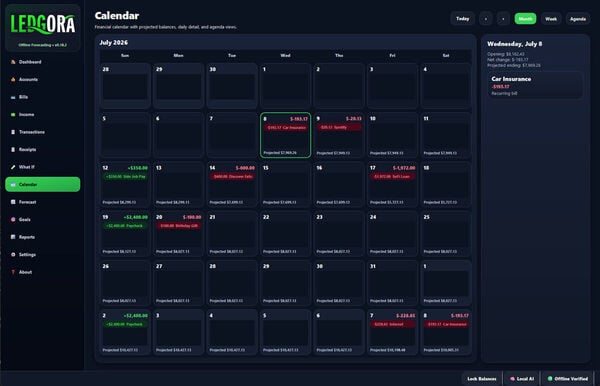The height and width of the screenshot is (386, 600).
Task: Select the July 15 day cell
Action: point(285,185)
